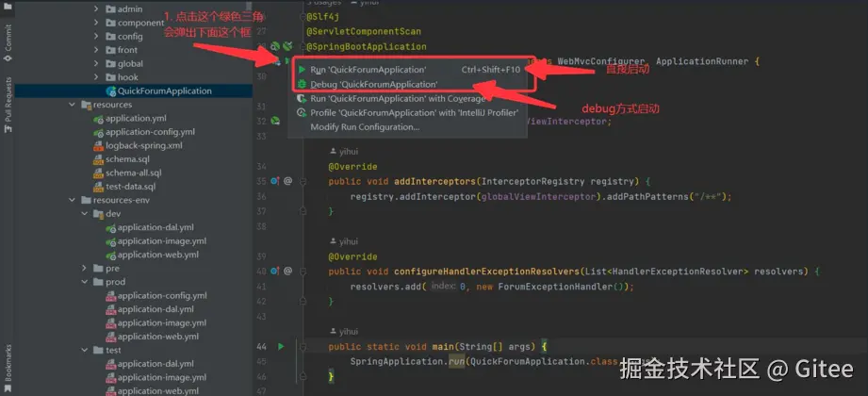Viewport: 868px width, 396px height.
Task: Open schema.sql file
Action: 122,159
